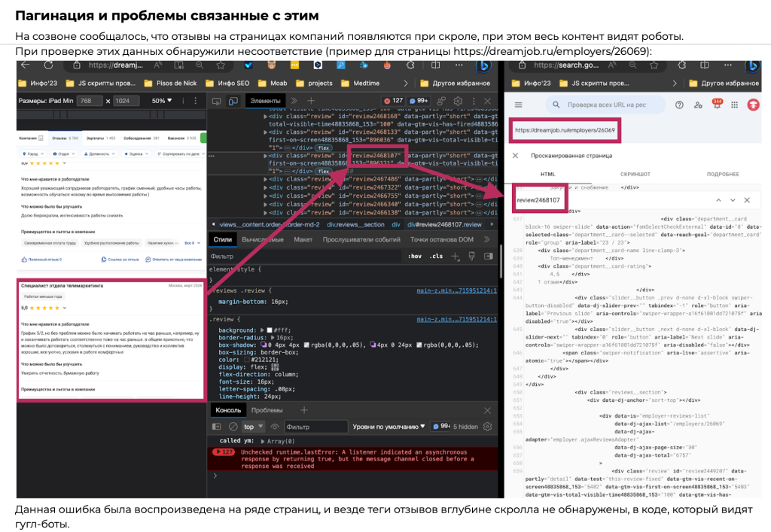The height and width of the screenshot is (532, 771).
Task: Expand the review2468168 div node
Action: click(266, 117)
